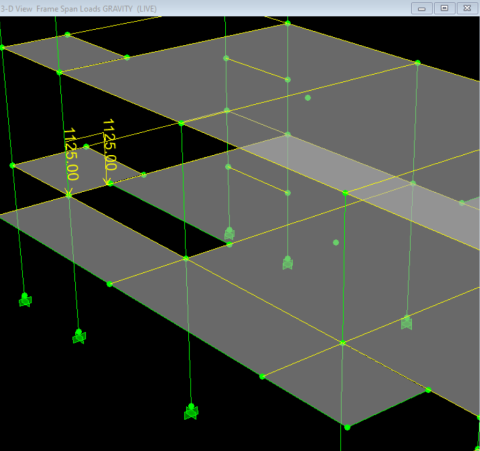480x451 pixels.
Task: Select the support icon at bottom-center column base
Action: click(191, 411)
